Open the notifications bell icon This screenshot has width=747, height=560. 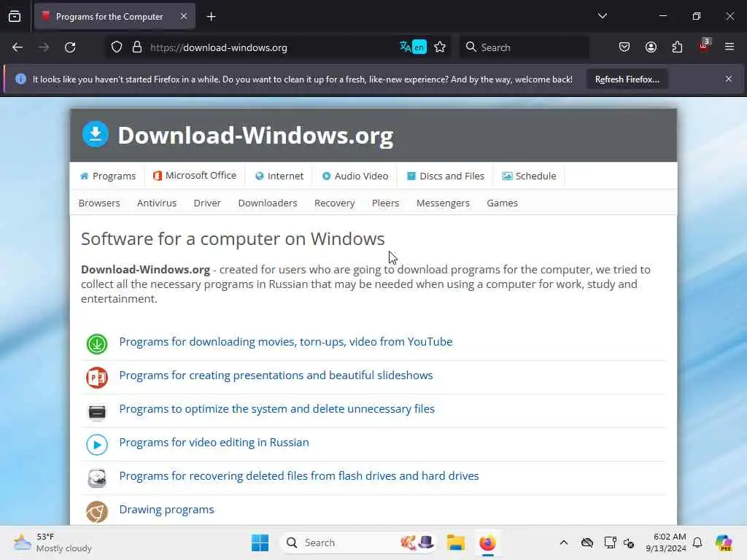[697, 542]
